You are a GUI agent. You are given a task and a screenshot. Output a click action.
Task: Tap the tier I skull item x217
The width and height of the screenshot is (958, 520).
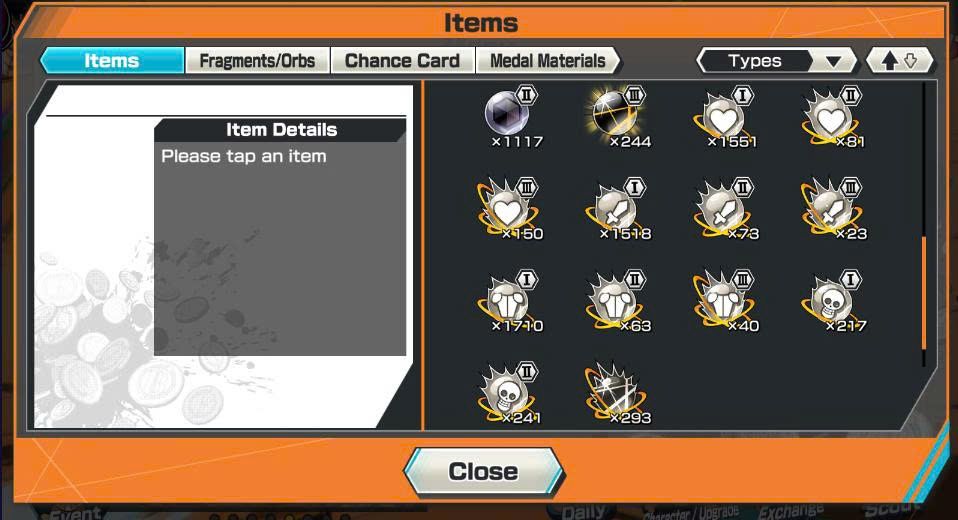[833, 301]
